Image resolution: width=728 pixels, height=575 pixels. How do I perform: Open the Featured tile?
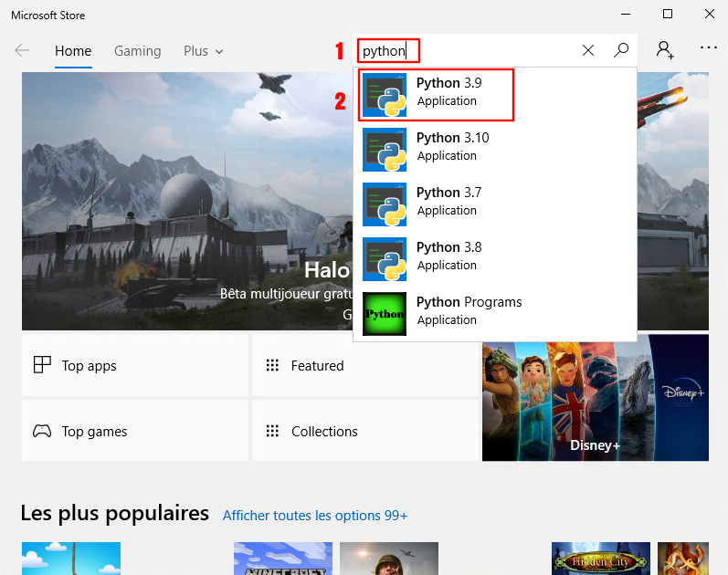click(x=364, y=365)
